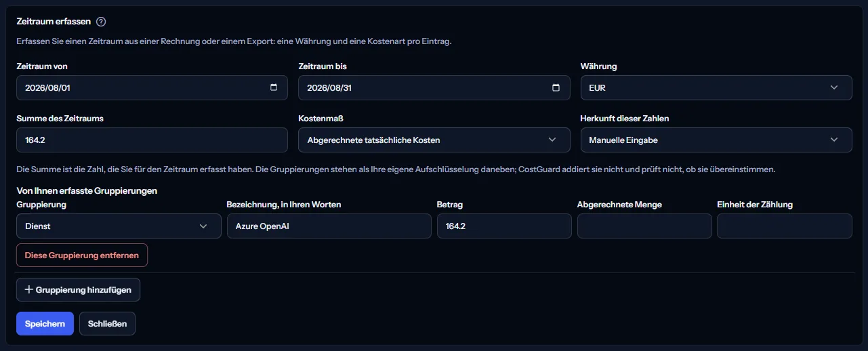Screen dimensions: 868x351
Task: Click the Summe des Zeitraums label
Action: click(x=60, y=119)
